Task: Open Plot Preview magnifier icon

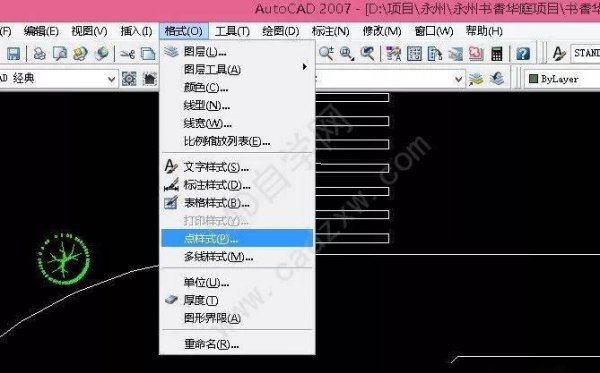Action: (60, 54)
